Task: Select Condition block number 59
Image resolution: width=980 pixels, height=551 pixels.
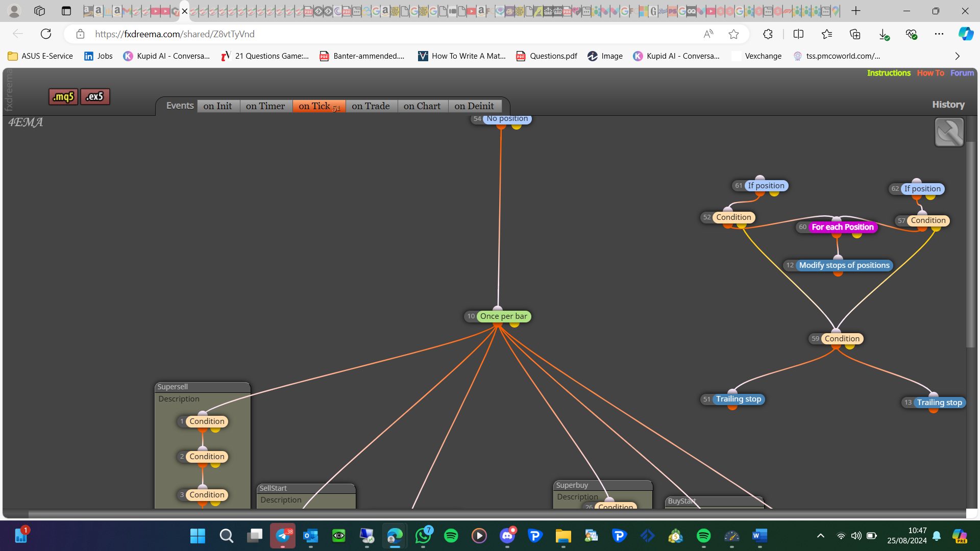Action: coord(842,339)
